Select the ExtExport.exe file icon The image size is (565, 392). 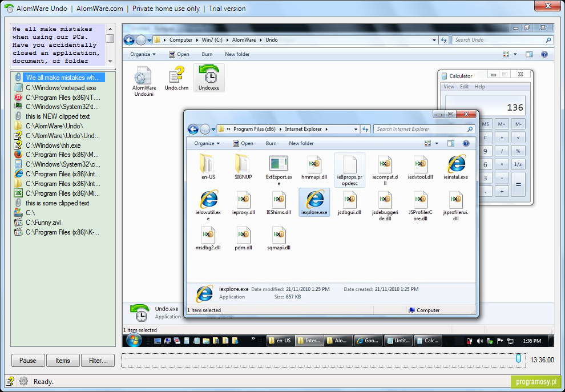(x=279, y=171)
